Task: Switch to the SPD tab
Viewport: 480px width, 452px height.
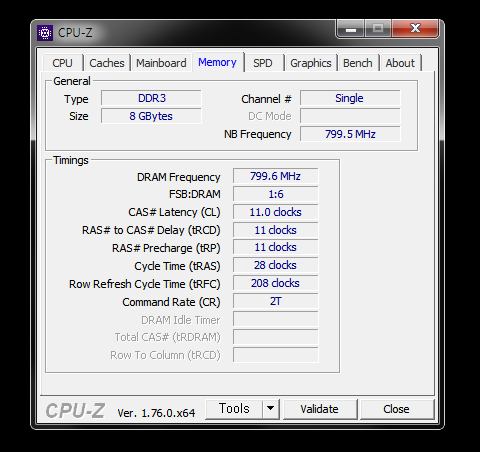Action: tap(263, 63)
